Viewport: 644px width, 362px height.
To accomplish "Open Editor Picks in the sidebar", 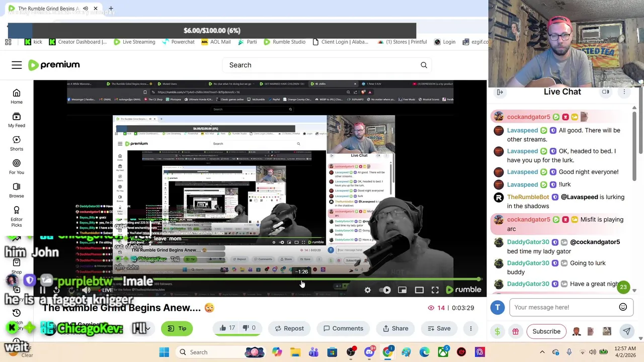I will (17, 216).
